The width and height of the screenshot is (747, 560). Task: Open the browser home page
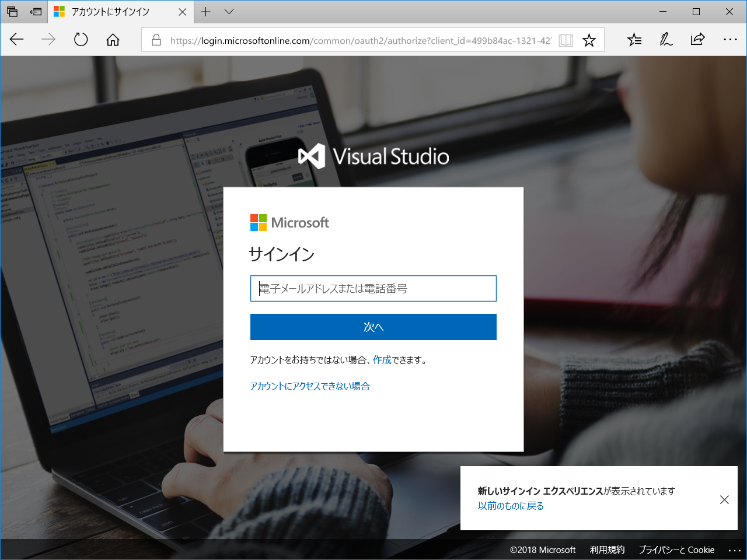coord(113,40)
